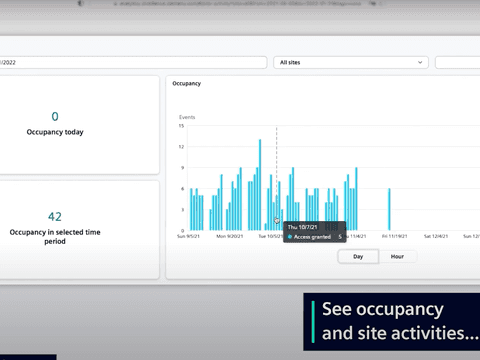
Task: Click the Sun 9/5/21 axis label
Action: click(x=188, y=236)
